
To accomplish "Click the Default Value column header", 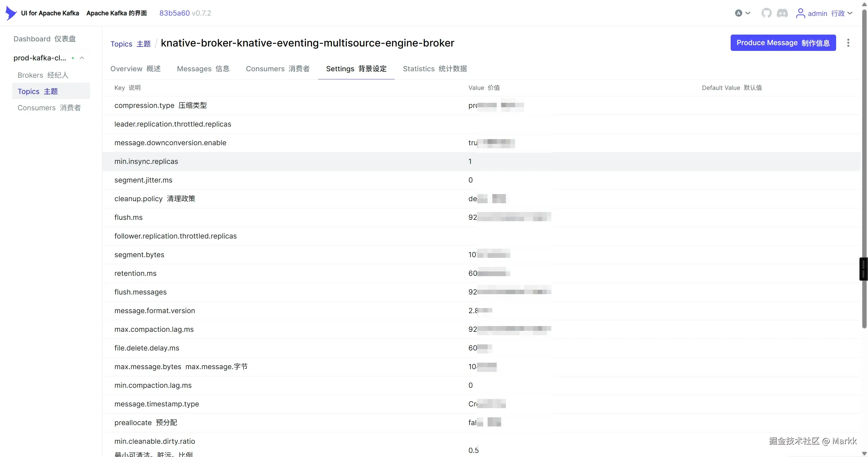I will [732, 88].
